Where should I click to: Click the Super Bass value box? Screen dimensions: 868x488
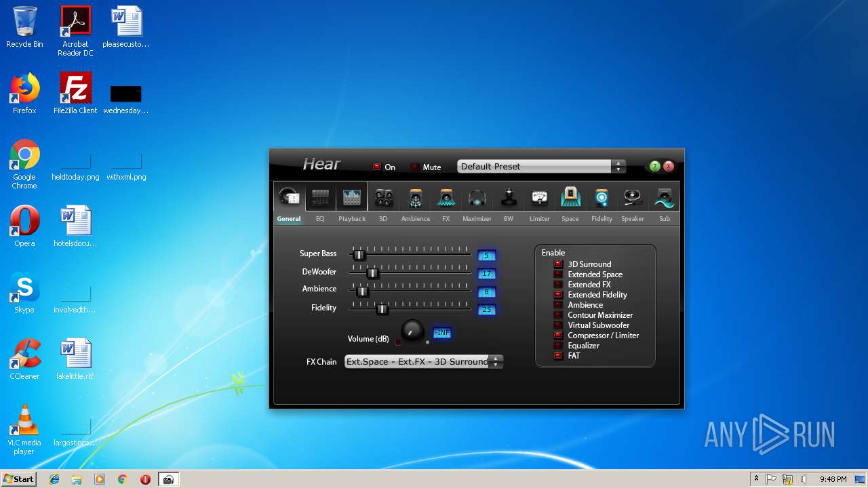pyautogui.click(x=487, y=256)
